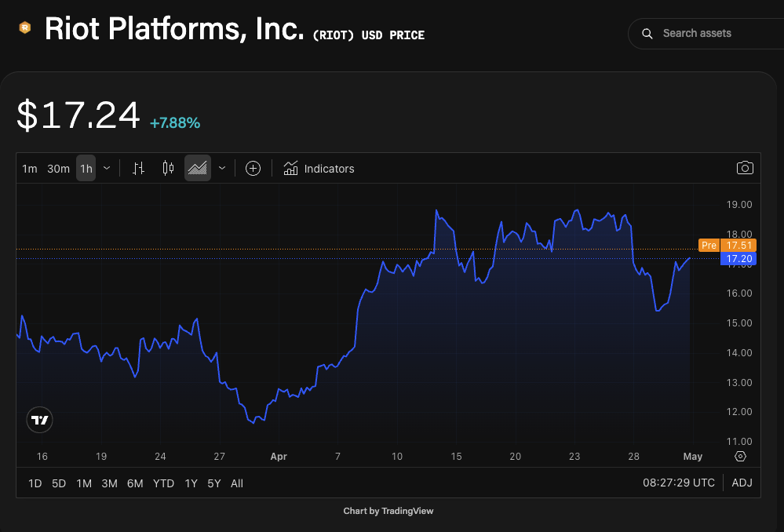Set range to 1Y
The width and height of the screenshot is (784, 532).
coord(191,483)
